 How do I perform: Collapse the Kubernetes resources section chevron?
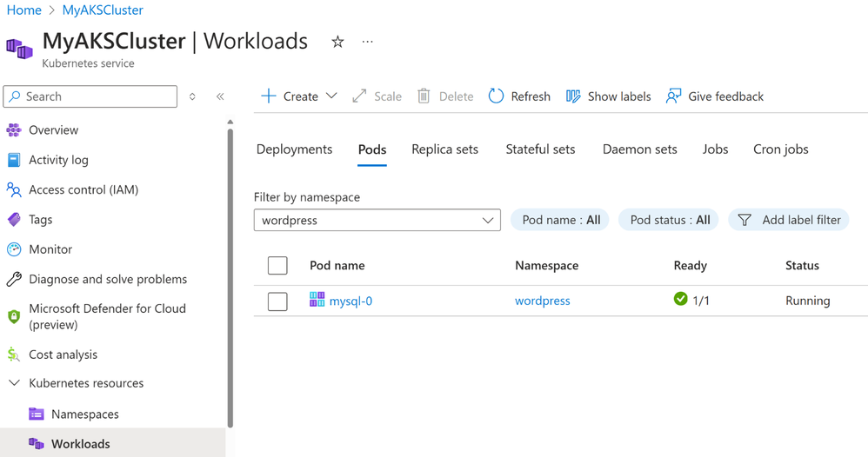click(x=15, y=383)
